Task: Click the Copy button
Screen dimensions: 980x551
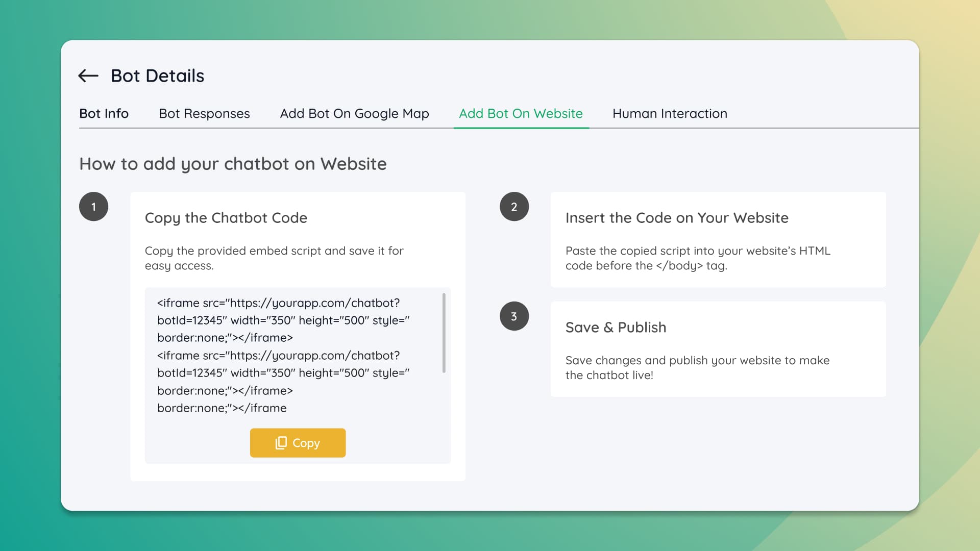Action: (298, 443)
